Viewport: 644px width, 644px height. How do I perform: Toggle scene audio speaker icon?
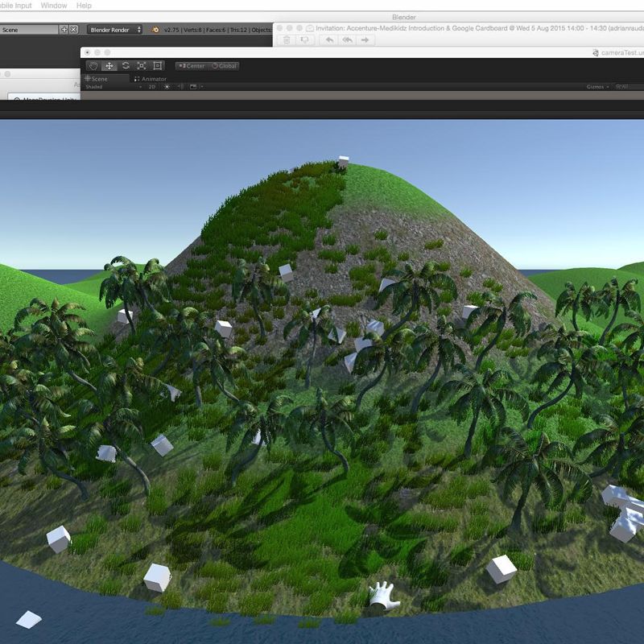pos(180,87)
